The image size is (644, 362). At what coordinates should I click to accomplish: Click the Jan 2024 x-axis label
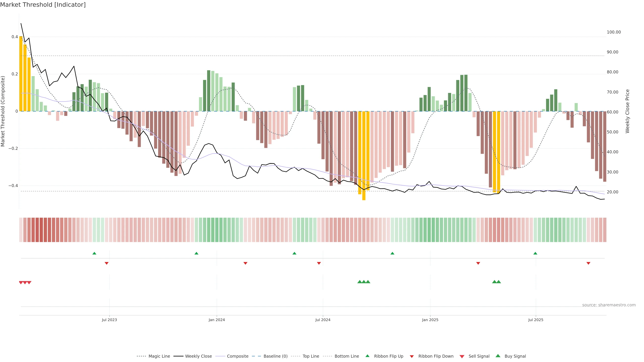tap(217, 320)
